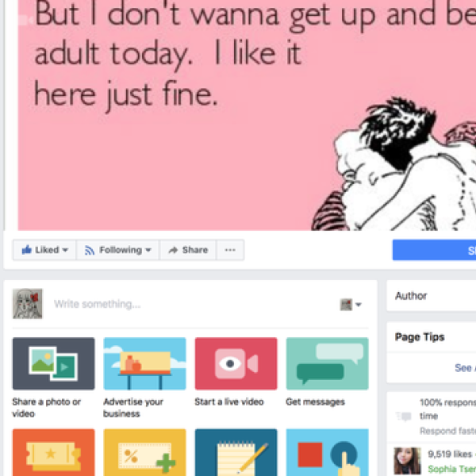Screen dimensions: 476x476
Task: Click the Share button below cover photo
Action: coord(188,250)
